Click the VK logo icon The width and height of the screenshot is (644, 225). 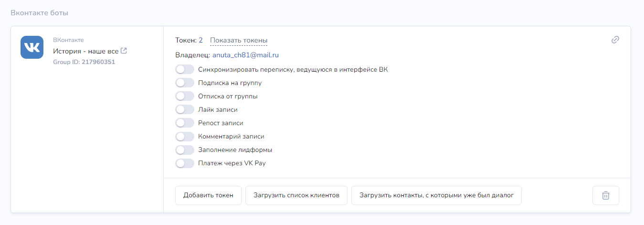point(32,47)
